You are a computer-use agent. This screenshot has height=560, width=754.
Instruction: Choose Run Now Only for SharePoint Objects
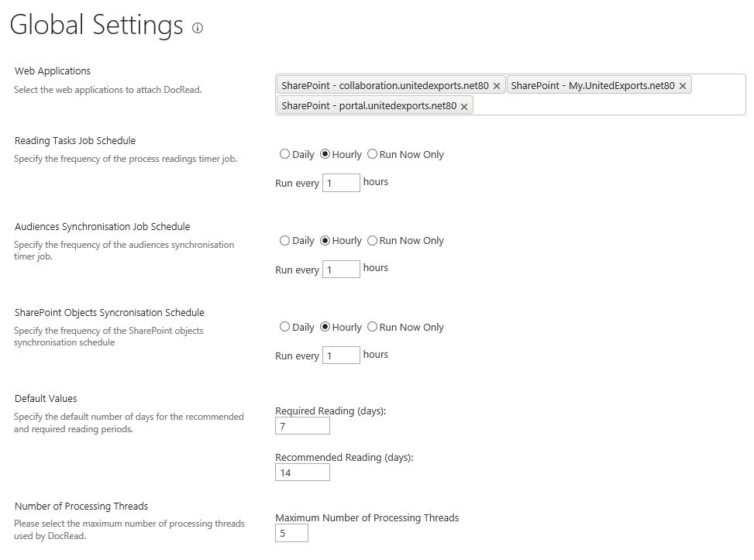pyautogui.click(x=373, y=327)
